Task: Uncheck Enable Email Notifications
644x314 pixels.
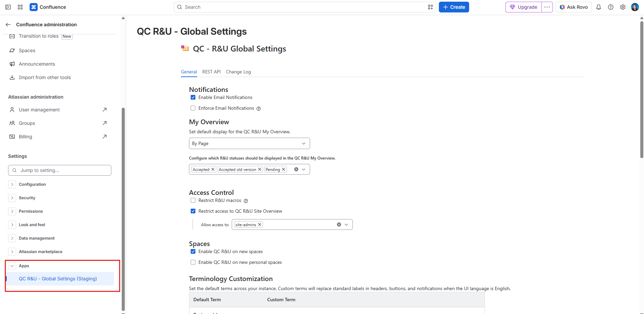Action: [x=193, y=97]
